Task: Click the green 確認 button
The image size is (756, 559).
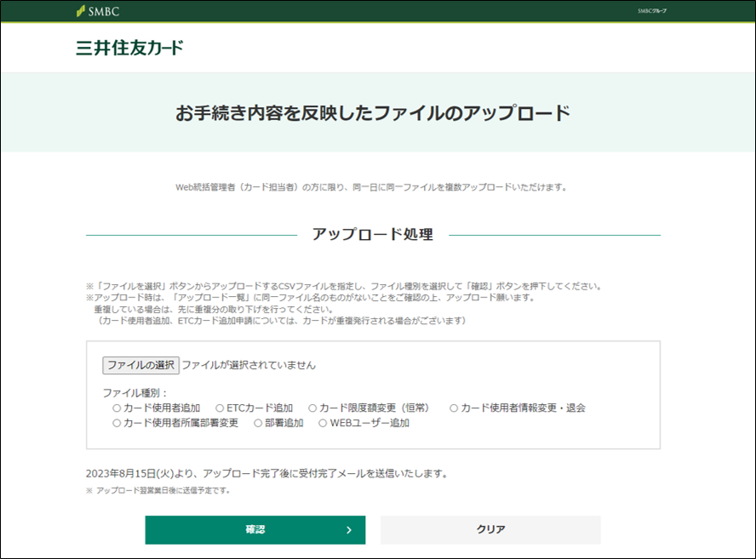Action: pos(255,529)
